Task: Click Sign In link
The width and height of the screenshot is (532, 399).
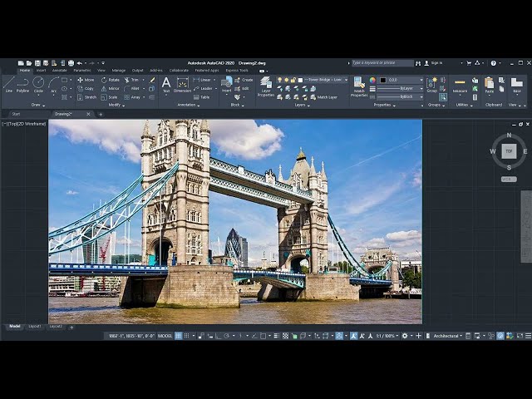Action: 436,63
